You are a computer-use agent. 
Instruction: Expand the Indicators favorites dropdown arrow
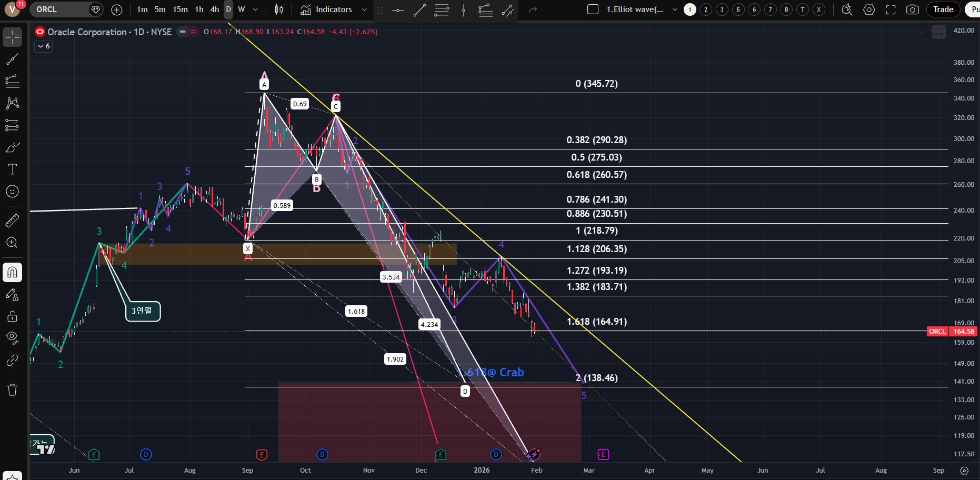pos(364,9)
